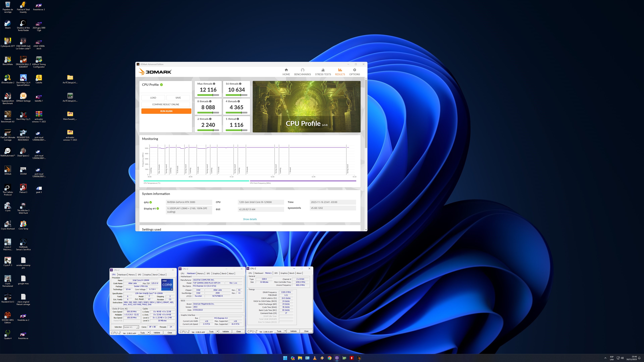Click the info icon beside Max threads
The height and width of the screenshot is (362, 644).
(214, 84)
